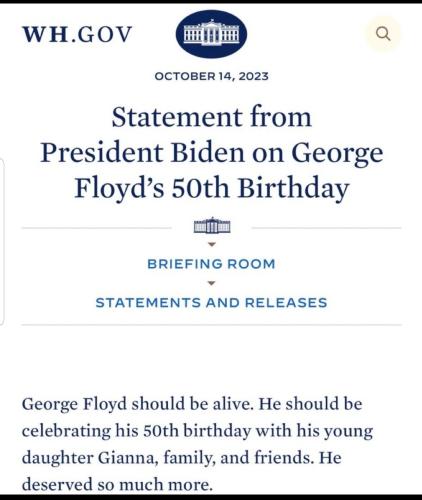Click the name Gianna in the paragraph

[126, 457]
